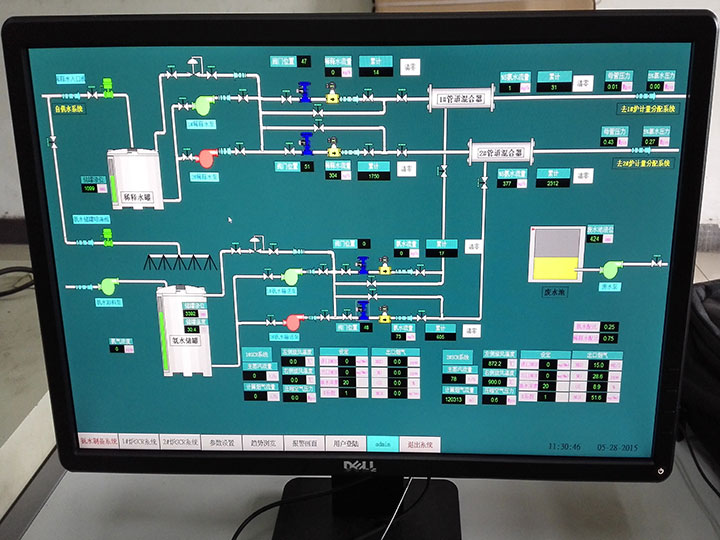The image size is (720, 540).
Task: Click the 用户登陆 button
Action: tap(341, 441)
